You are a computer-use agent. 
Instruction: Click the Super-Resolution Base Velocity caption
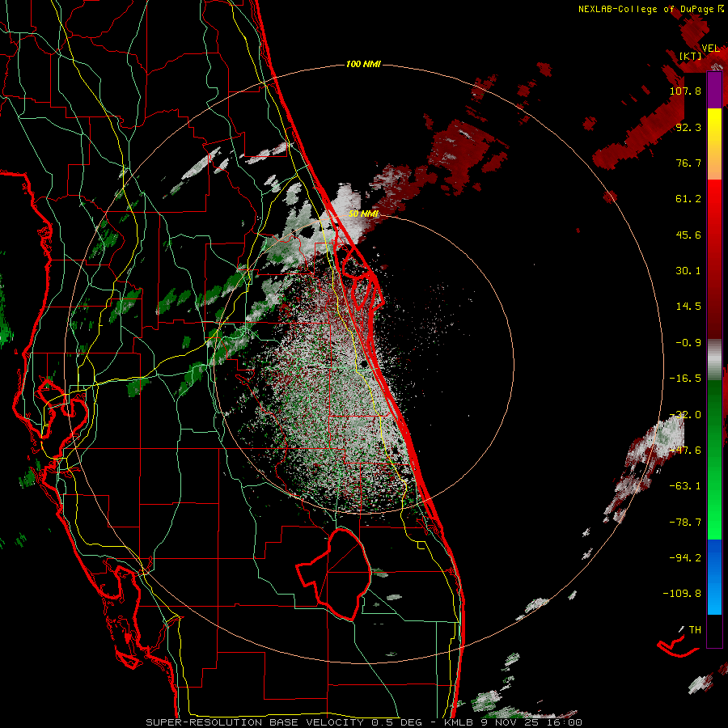363,722
